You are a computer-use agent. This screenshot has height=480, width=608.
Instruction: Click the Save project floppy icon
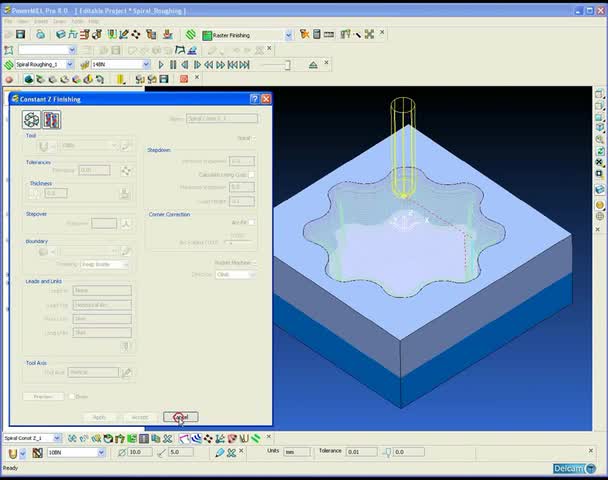point(21,35)
